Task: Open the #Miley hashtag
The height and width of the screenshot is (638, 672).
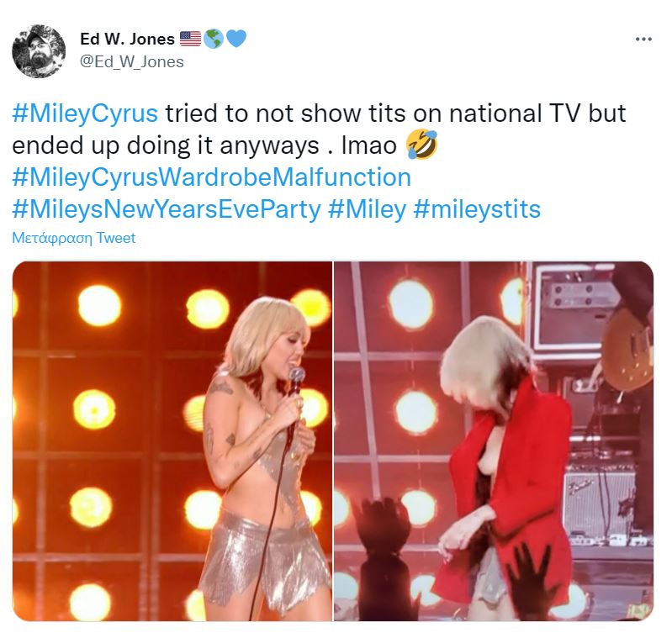Action: (x=367, y=209)
